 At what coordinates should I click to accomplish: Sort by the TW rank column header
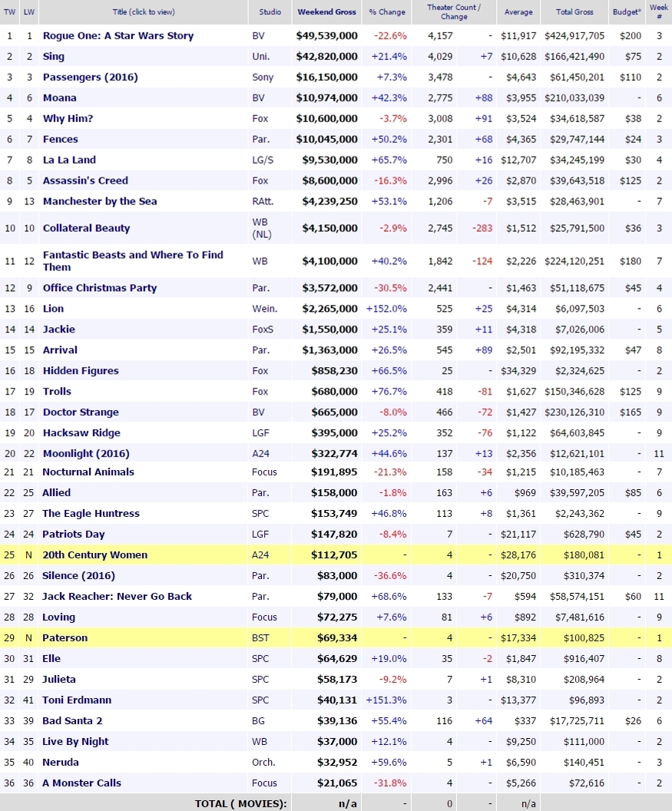coord(9,12)
